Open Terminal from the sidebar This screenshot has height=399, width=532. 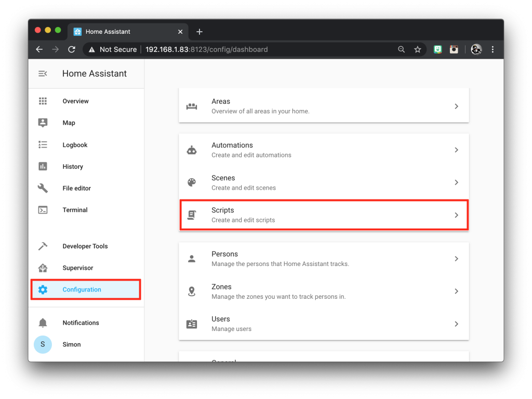click(86, 210)
